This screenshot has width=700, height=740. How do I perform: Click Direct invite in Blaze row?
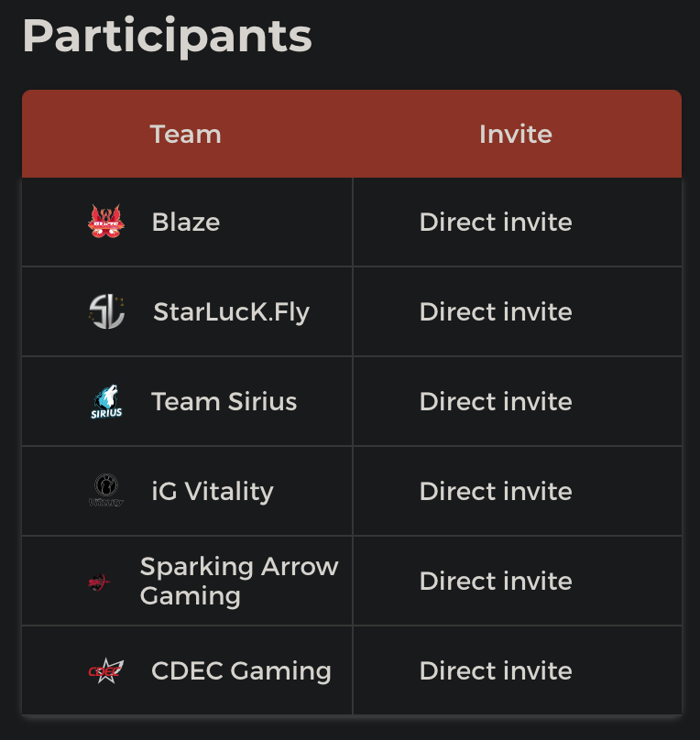point(496,222)
